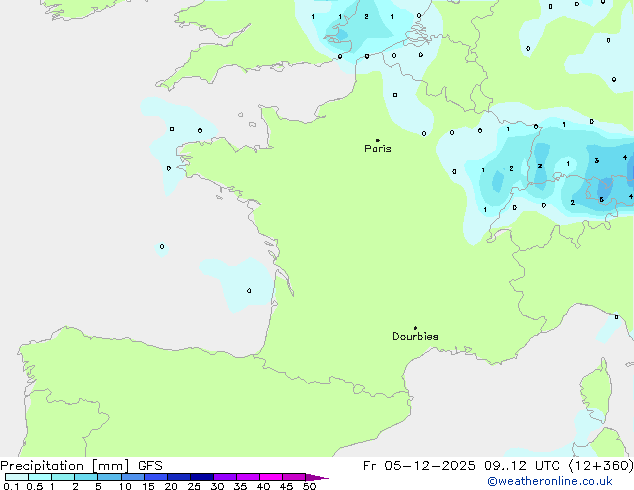
Task: Click the '50' legend scale value
Action: (309, 486)
